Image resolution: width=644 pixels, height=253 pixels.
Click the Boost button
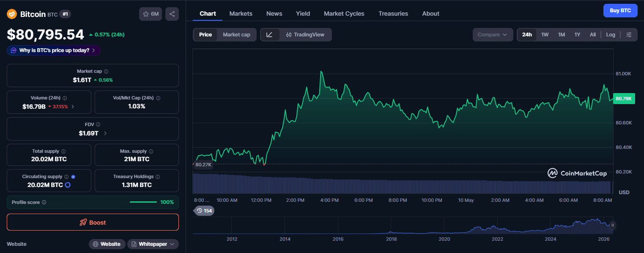coord(93,222)
